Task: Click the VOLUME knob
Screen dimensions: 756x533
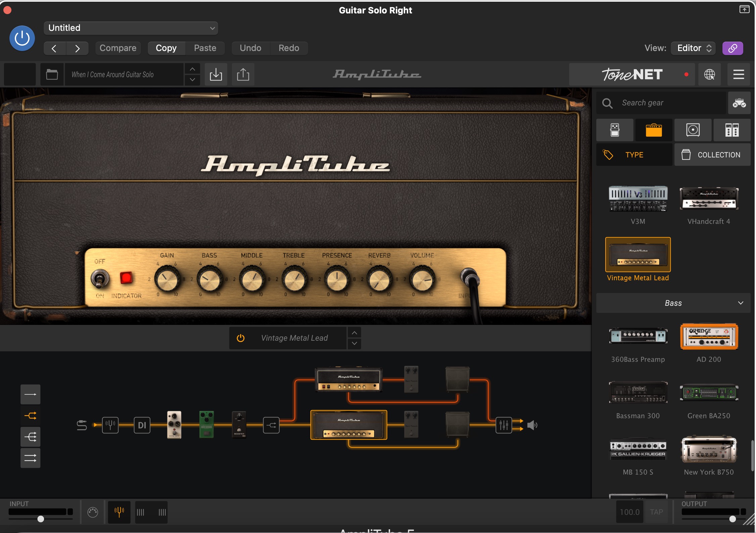Action: pyautogui.click(x=422, y=279)
